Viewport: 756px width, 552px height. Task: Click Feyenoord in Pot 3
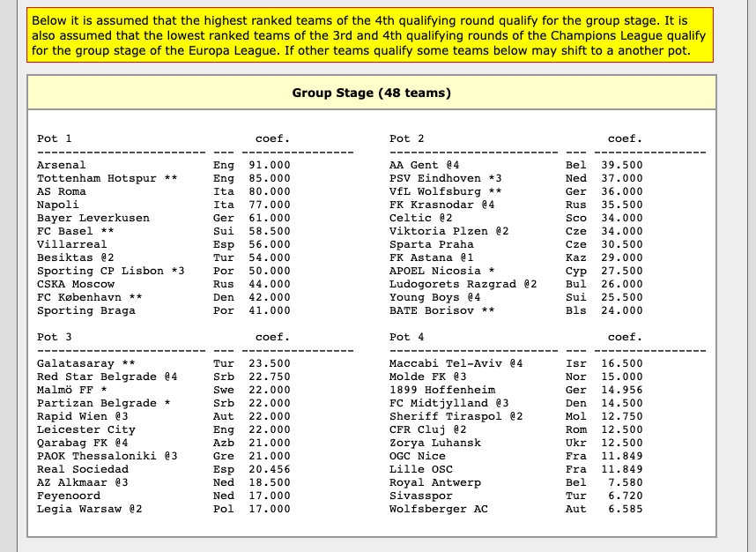click(x=69, y=496)
